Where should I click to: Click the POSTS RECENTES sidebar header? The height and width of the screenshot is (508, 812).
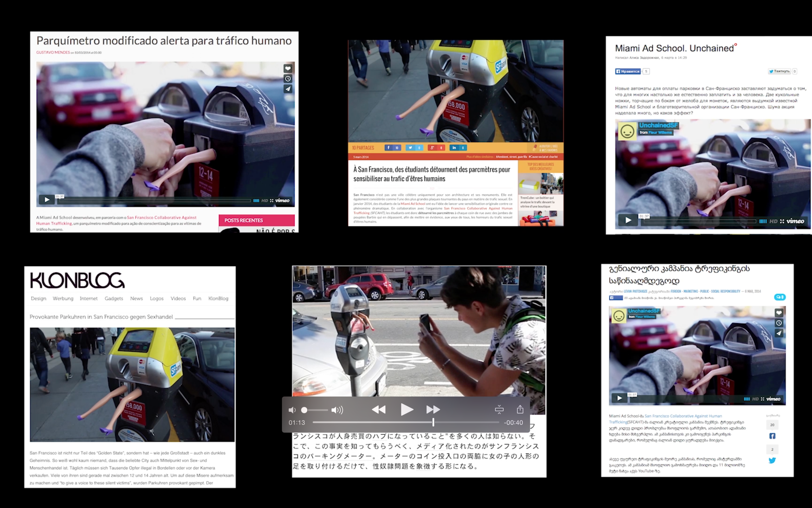coord(257,220)
